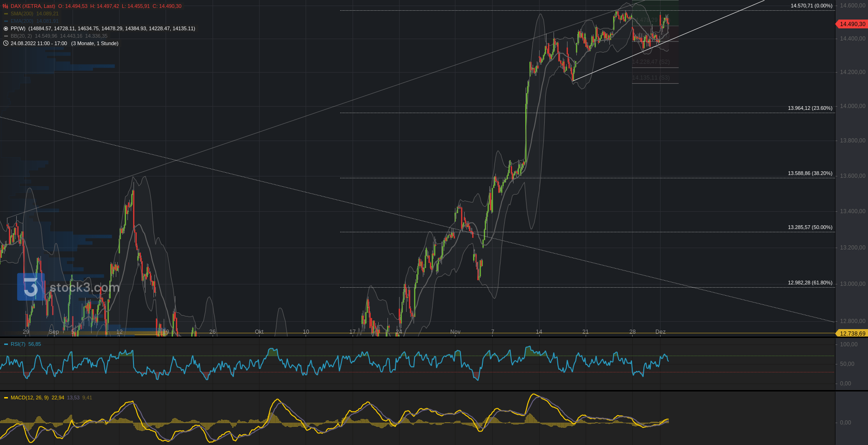Click the blue RSI(7) legend marker

6,344
